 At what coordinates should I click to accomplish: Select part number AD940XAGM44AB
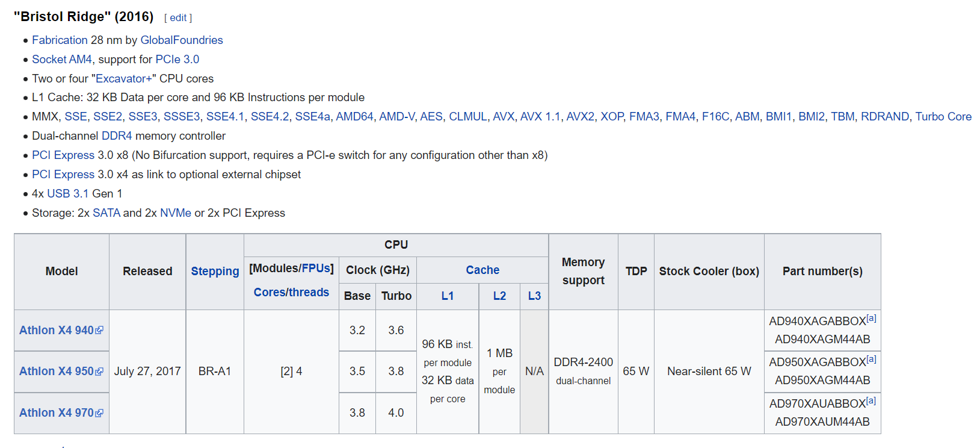pos(822,339)
